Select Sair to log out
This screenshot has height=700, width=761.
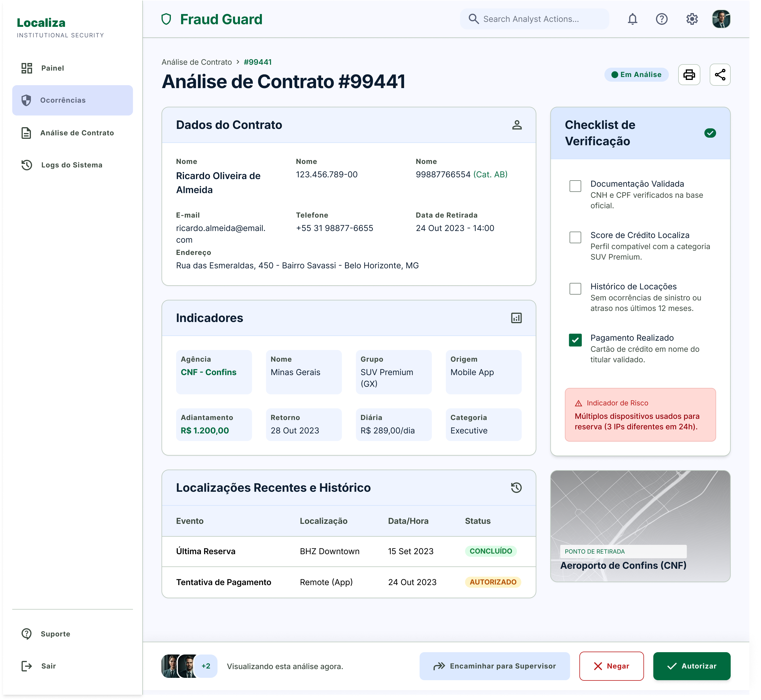coord(72,666)
